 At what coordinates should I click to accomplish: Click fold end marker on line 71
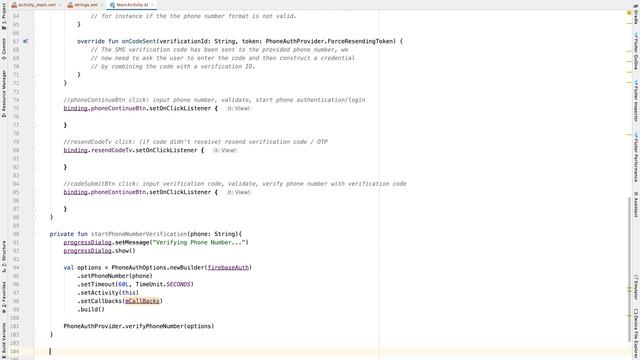[35, 75]
